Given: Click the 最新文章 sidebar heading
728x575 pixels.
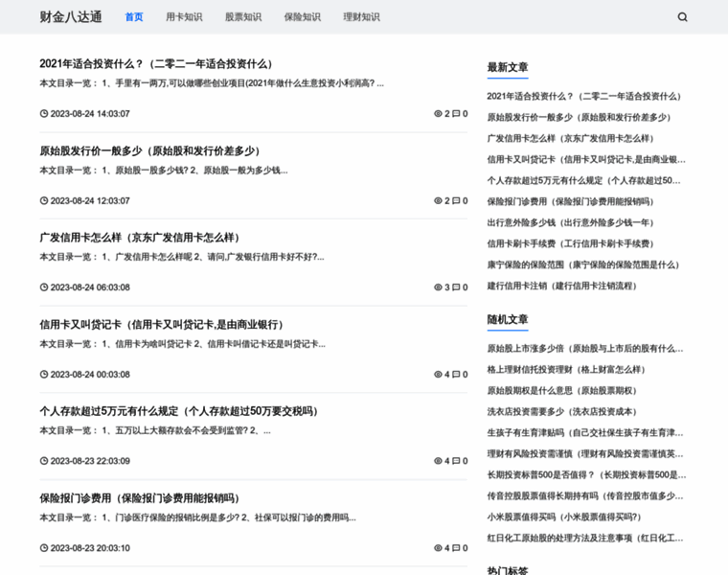Looking at the screenshot, I should 508,67.
